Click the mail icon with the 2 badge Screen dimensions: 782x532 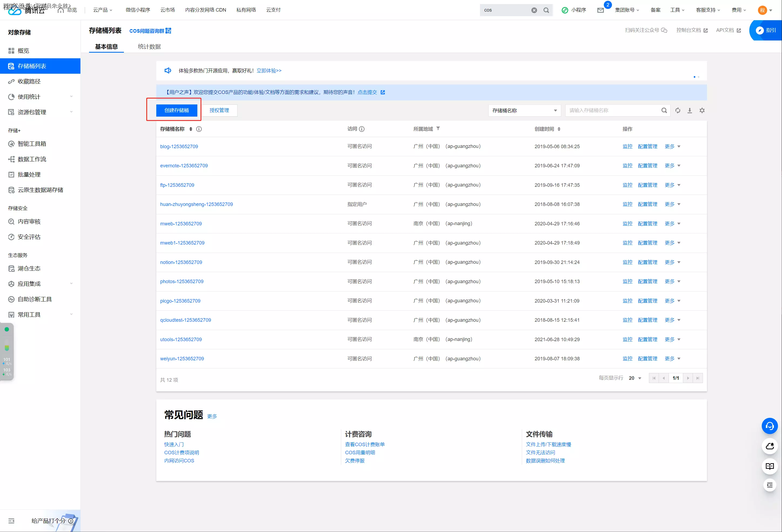[x=601, y=10]
